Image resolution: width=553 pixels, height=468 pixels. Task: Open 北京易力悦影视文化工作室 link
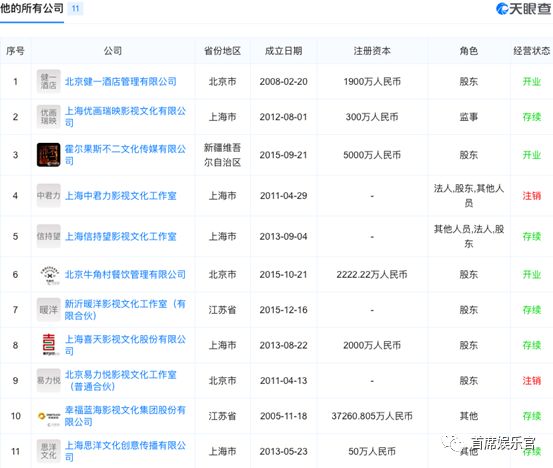point(121,381)
